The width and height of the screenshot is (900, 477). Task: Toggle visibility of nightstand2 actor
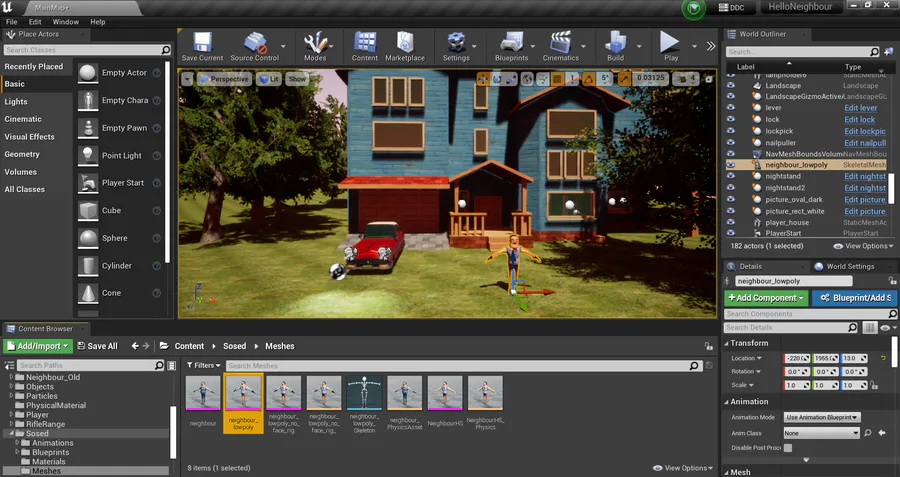tap(731, 187)
